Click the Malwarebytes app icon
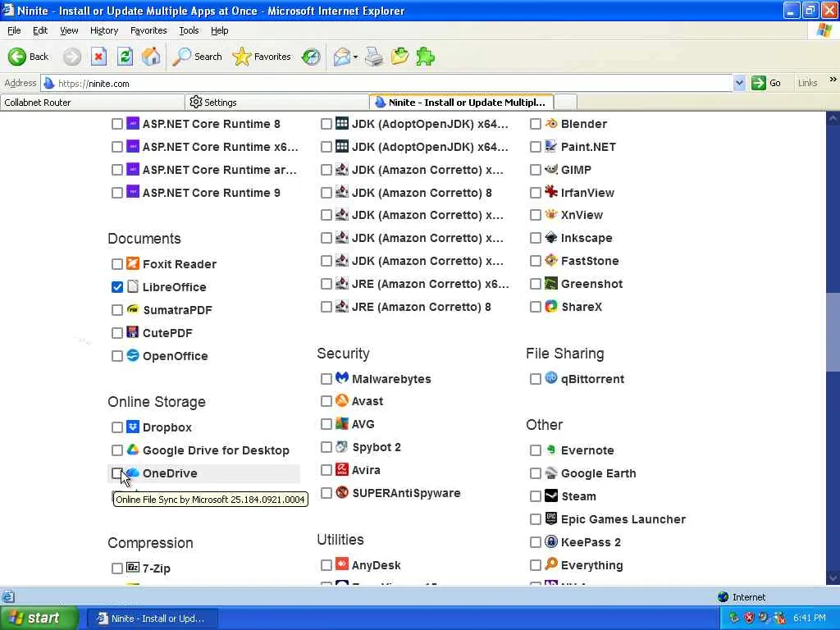Image resolution: width=840 pixels, height=630 pixels. click(x=342, y=378)
